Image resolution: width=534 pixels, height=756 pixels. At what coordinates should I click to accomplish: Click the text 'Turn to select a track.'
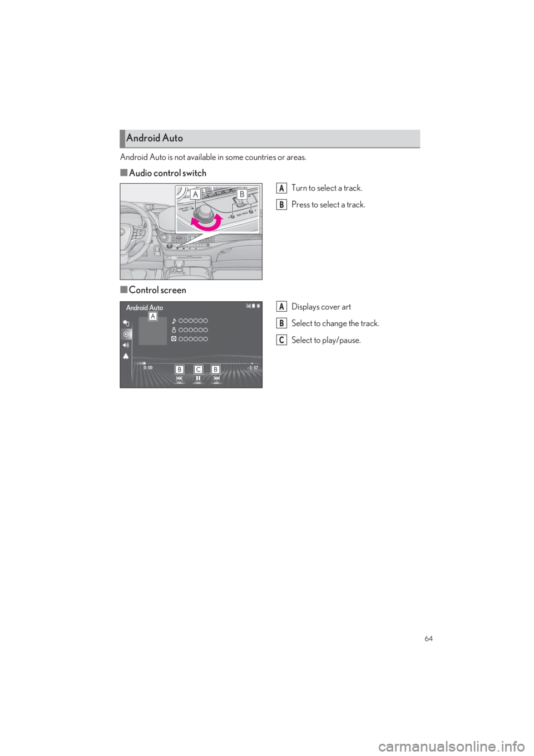(327, 188)
